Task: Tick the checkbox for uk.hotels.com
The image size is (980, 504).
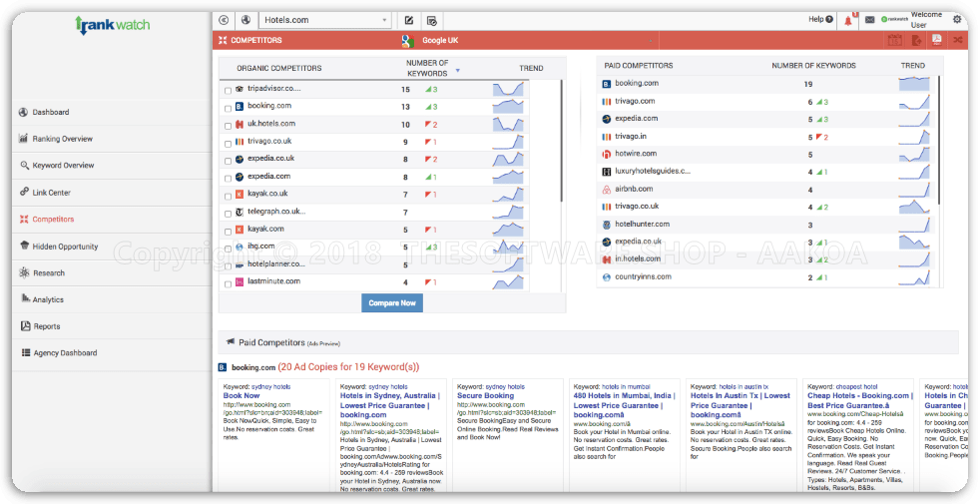Action: 228,126
